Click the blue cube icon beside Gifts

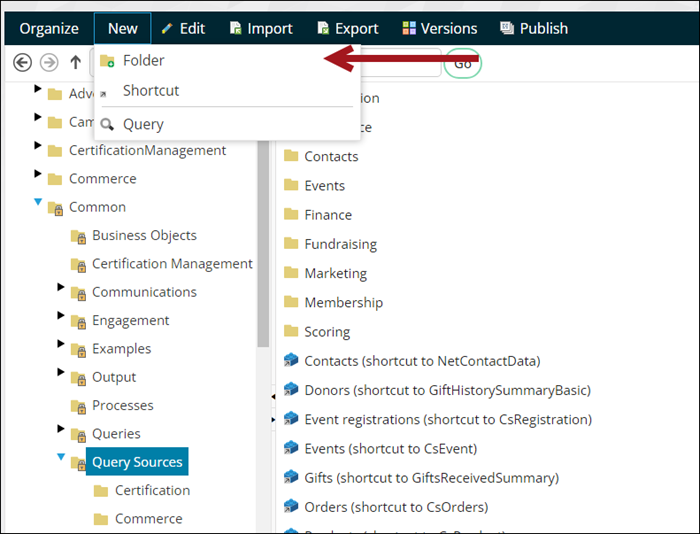click(x=291, y=477)
